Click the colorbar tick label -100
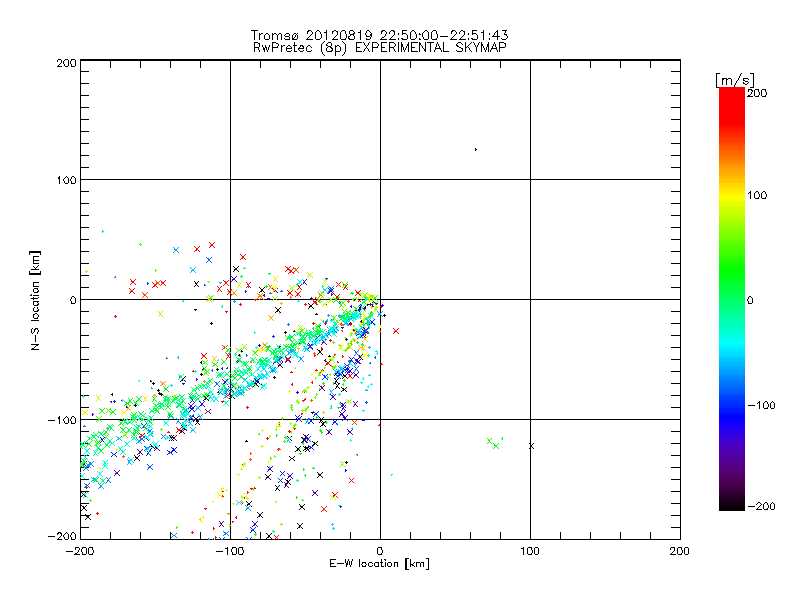The width and height of the screenshot is (800, 600). tap(761, 406)
